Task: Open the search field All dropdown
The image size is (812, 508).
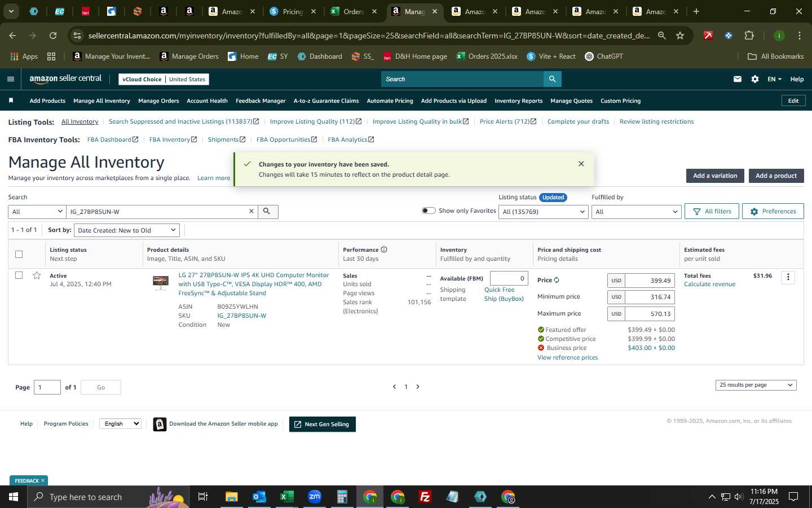Action: 37,212
